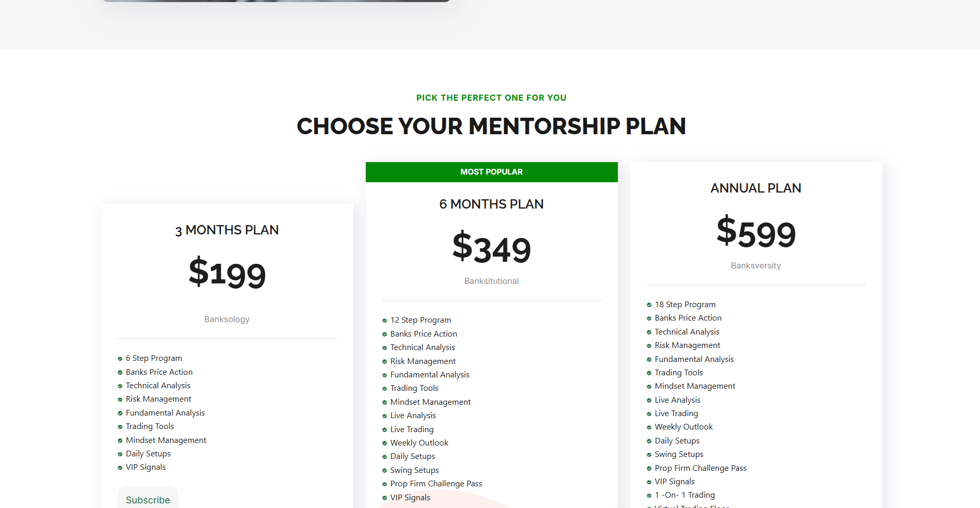Click the check icon beside "12 Step Program"
Viewport: 980px width, 508px height.
pos(384,321)
